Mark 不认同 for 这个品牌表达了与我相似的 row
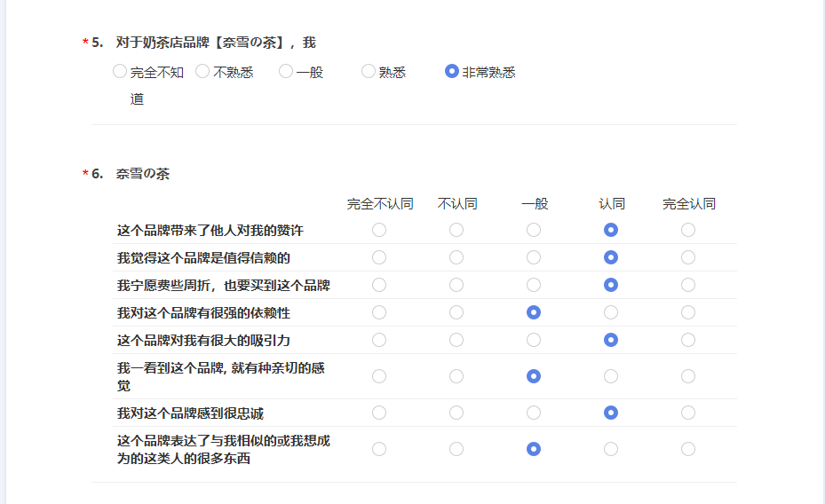The height and width of the screenshot is (504, 825). point(456,449)
